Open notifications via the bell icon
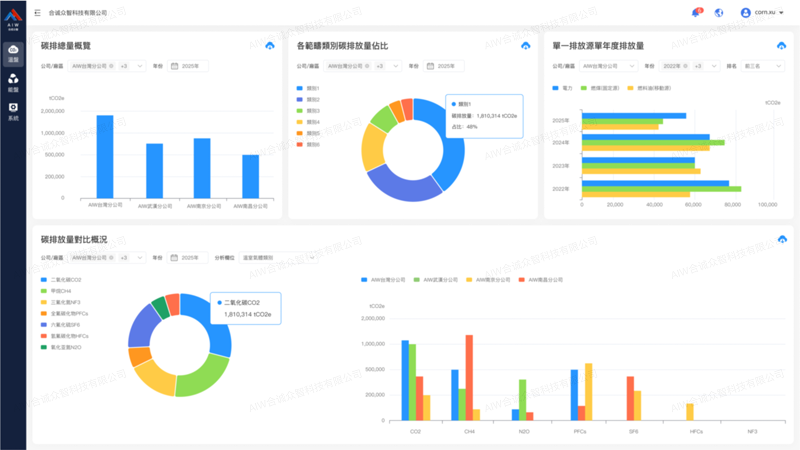This screenshot has width=800, height=450. coord(696,12)
